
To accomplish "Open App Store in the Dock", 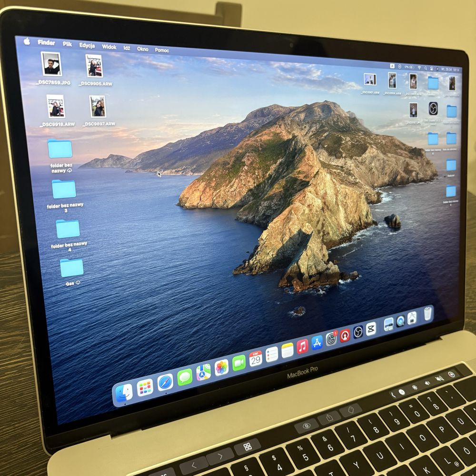I will (x=317, y=343).
